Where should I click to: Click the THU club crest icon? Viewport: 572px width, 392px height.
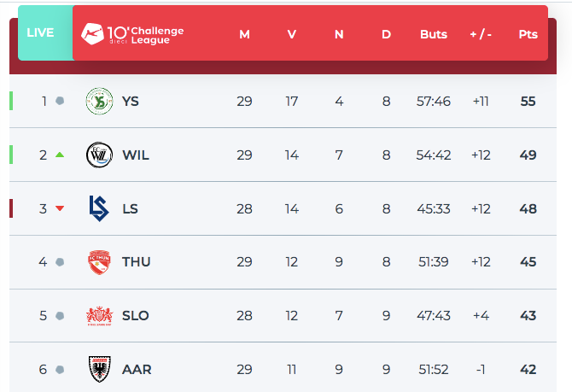point(99,262)
